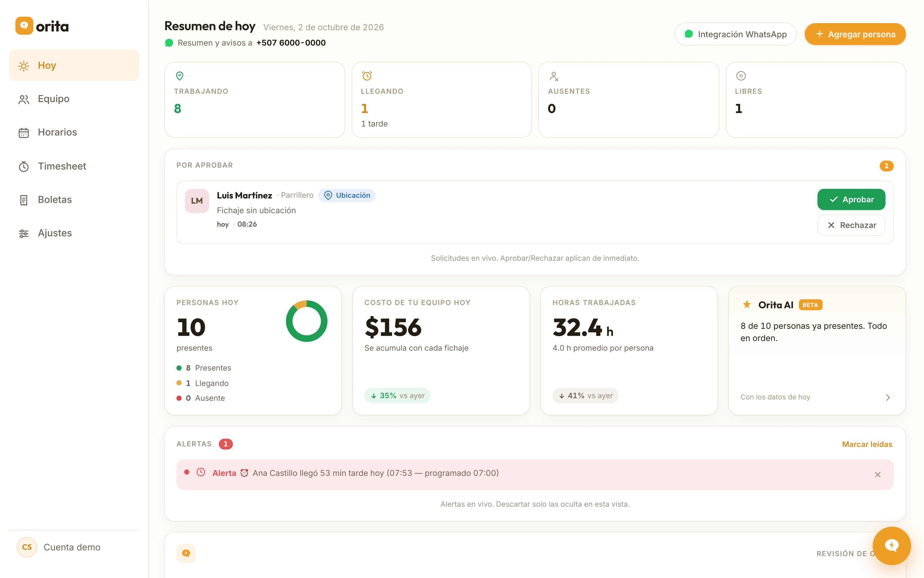Click '0 Ausente' legend entry

200,398
